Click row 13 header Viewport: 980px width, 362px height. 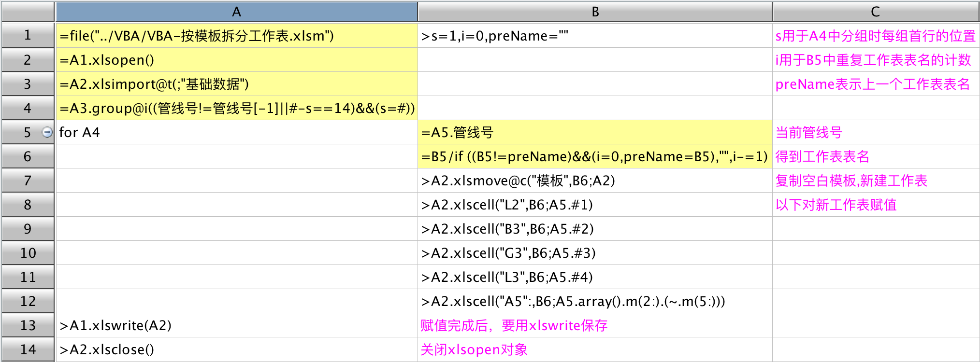click(x=28, y=325)
